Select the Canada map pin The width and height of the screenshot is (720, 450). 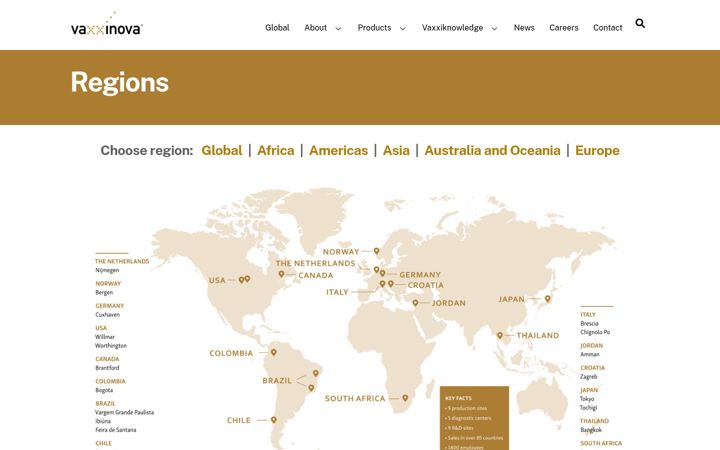(281, 274)
